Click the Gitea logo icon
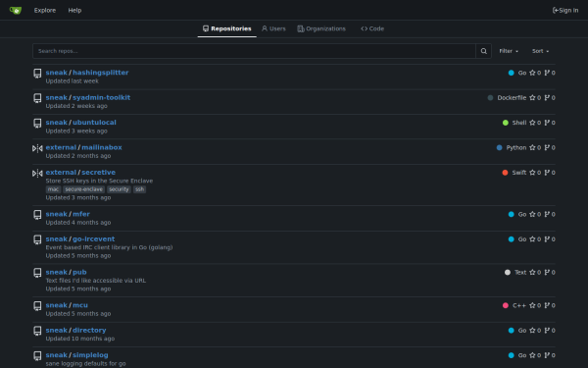The image size is (588, 368). [16, 10]
